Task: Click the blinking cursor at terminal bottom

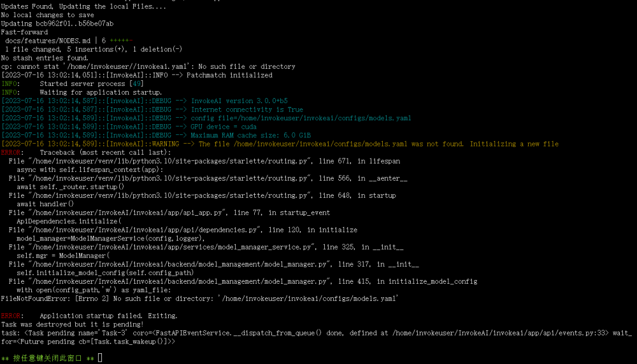Action: tap(100, 358)
